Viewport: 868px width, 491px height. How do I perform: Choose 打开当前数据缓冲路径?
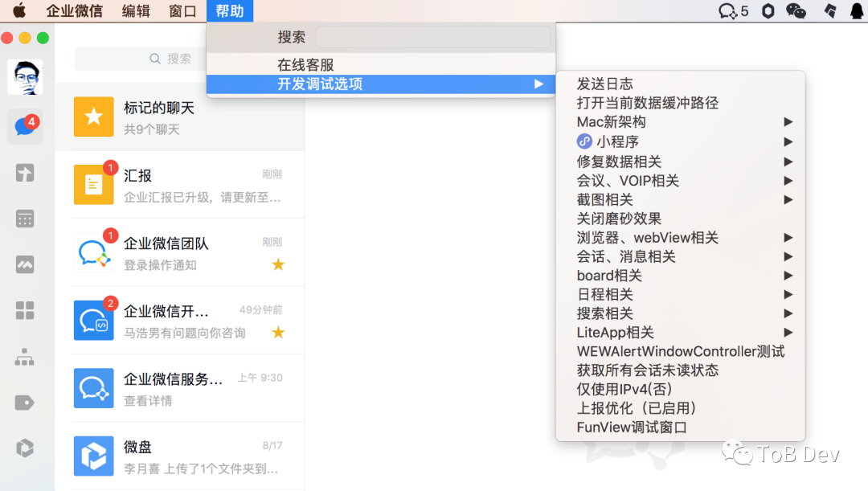click(681, 103)
